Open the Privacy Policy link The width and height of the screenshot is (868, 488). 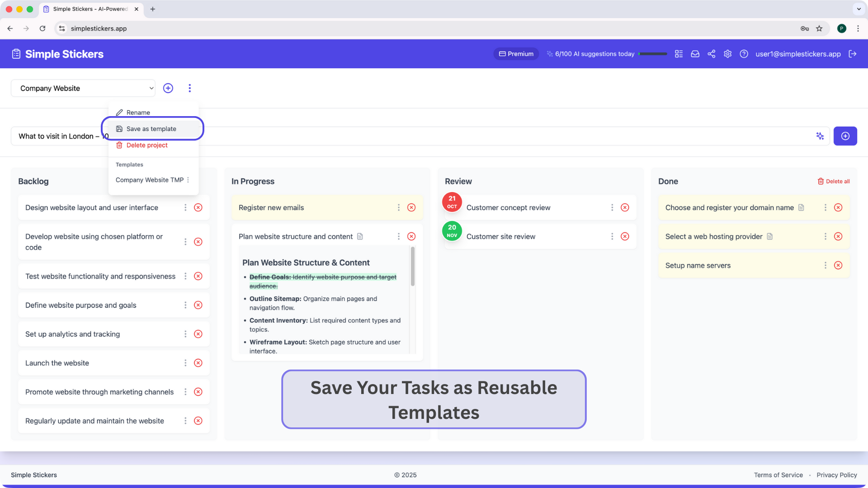tap(836, 475)
